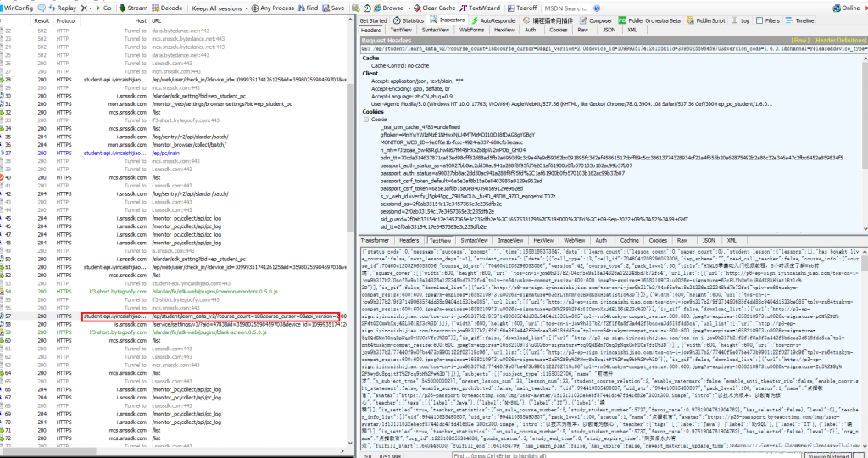Open the Statistics tab

409,20
